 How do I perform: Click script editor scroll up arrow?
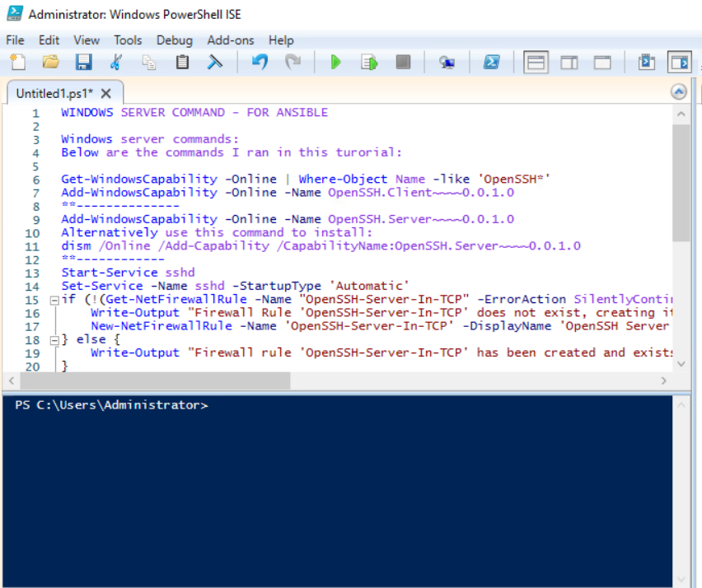681,114
